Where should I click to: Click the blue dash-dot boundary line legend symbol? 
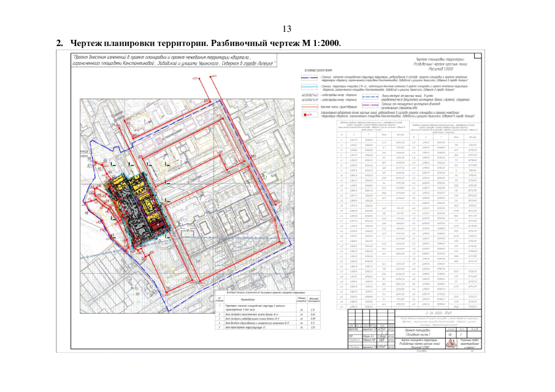click(309, 77)
